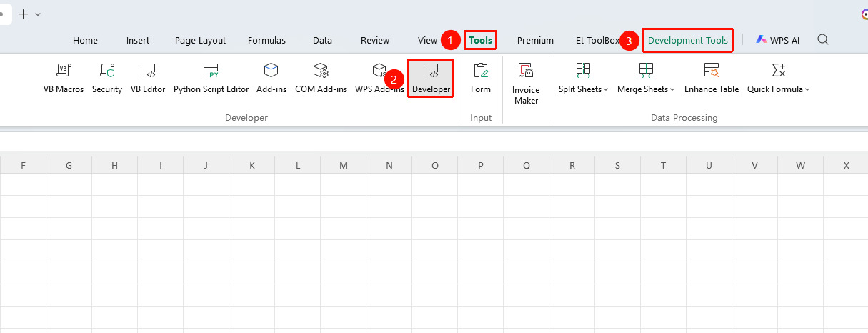Image resolution: width=868 pixels, height=333 pixels.
Task: Open the Formulas ribbon tab
Action: click(x=266, y=40)
